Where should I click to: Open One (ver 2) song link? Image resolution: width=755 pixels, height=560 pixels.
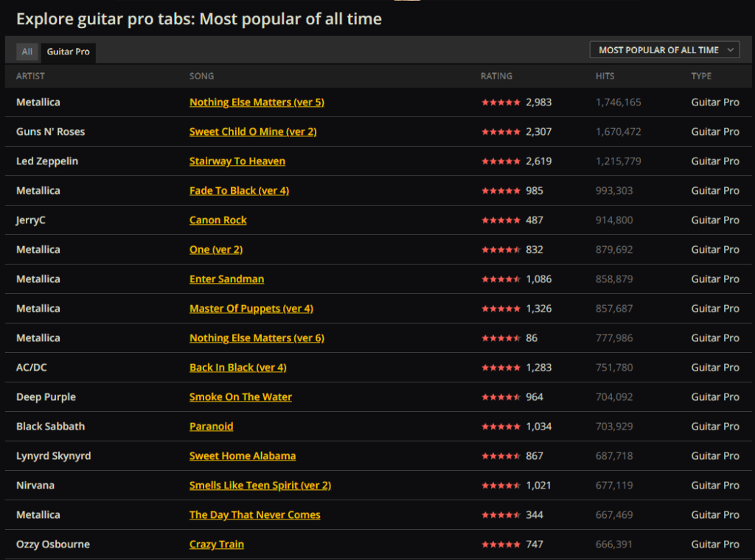pos(216,249)
